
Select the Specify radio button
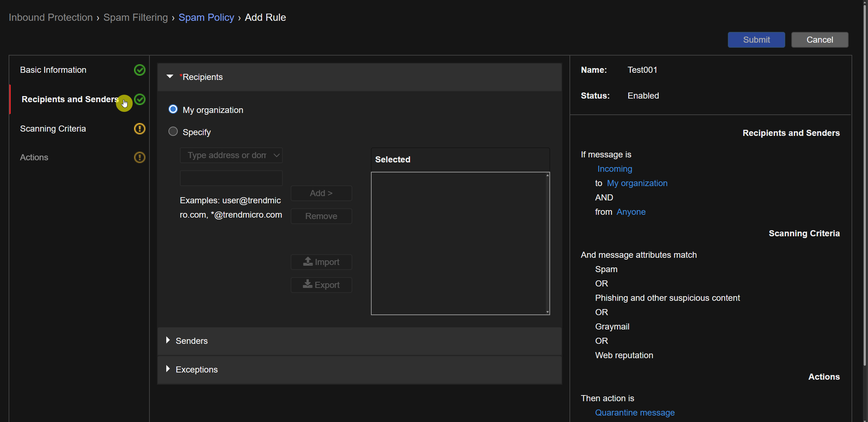173,132
